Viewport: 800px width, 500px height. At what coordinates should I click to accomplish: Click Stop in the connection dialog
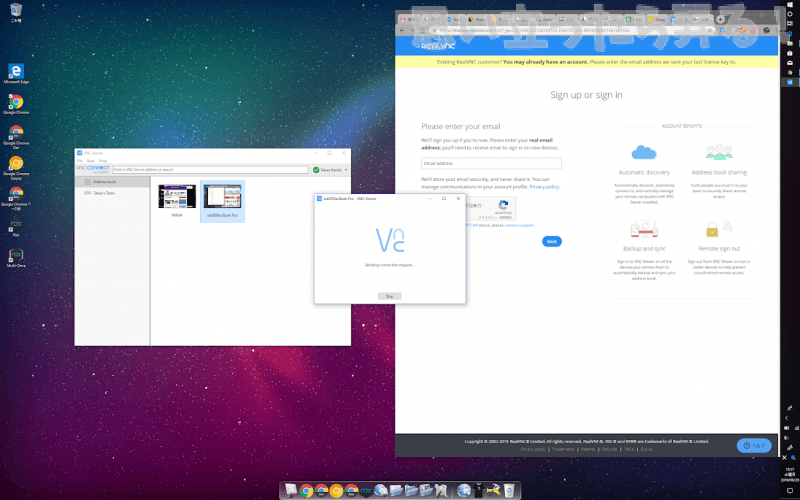tap(390, 296)
